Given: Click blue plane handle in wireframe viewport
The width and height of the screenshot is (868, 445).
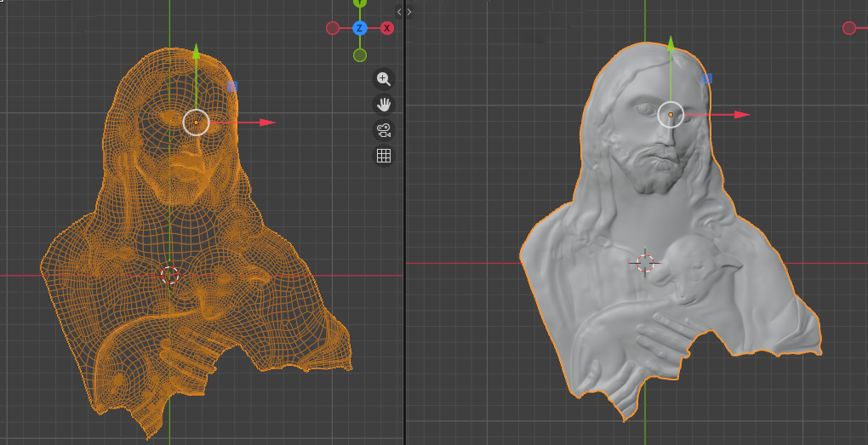Looking at the screenshot, I should point(232,86).
